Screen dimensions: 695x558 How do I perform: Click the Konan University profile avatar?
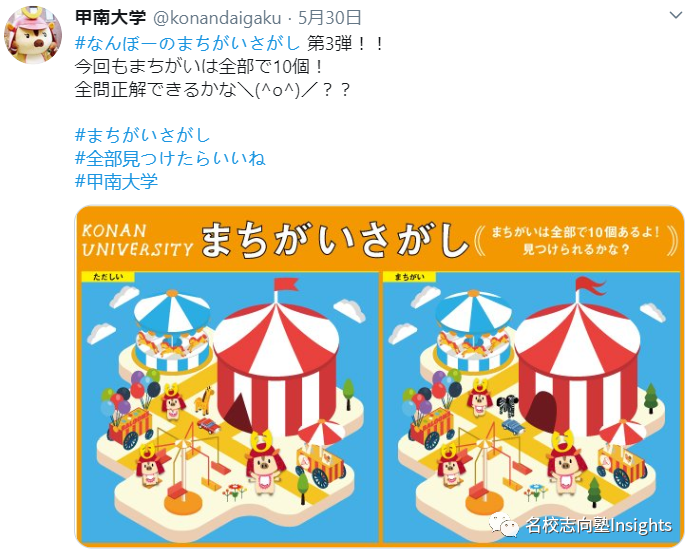pos(32,35)
